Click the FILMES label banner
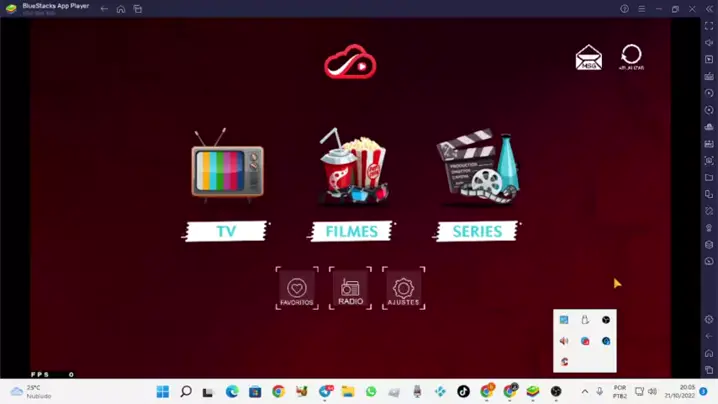Image resolution: width=718 pixels, height=404 pixels. point(352,232)
